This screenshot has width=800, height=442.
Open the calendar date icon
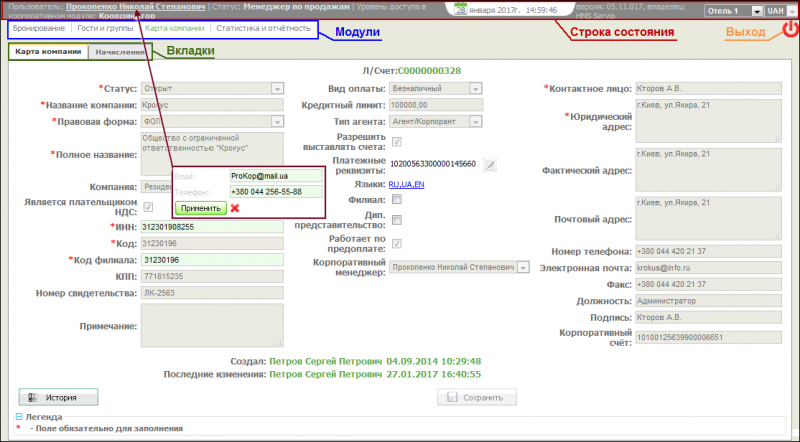[461, 9]
